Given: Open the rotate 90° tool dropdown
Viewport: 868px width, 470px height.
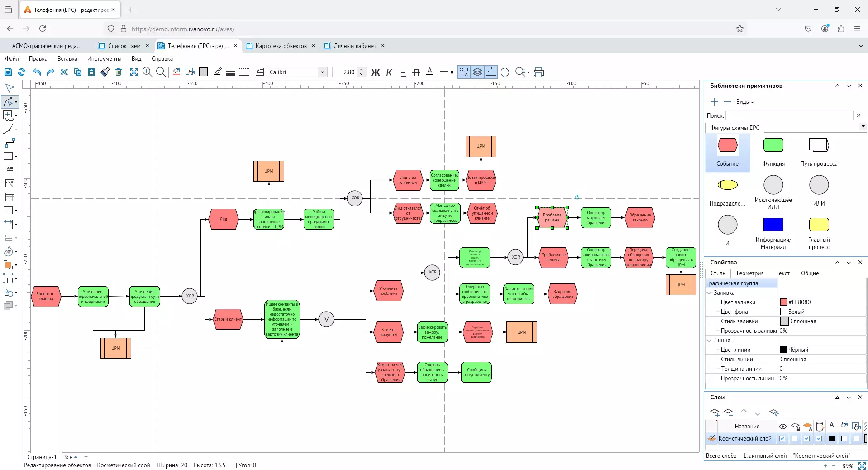Looking at the screenshot, I should pos(16,251).
